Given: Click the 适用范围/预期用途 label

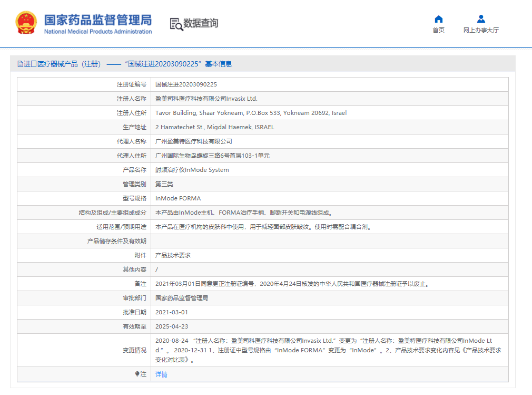Looking at the screenshot, I should [x=122, y=227].
